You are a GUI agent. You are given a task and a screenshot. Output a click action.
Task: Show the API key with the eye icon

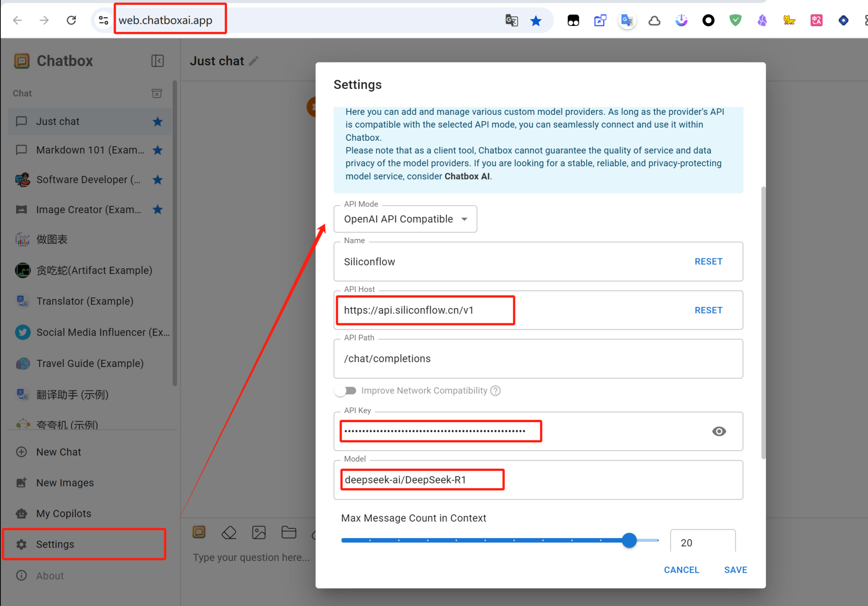pyautogui.click(x=719, y=431)
